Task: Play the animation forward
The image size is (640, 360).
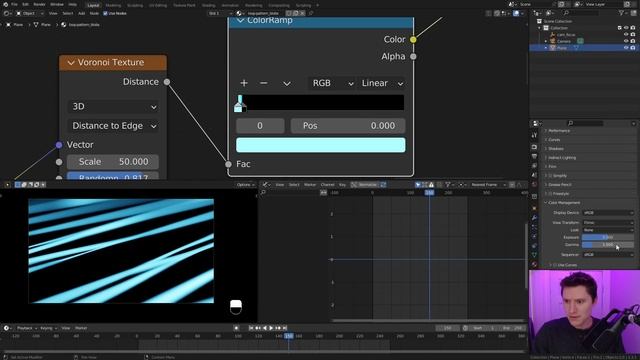Action: tap(271, 328)
